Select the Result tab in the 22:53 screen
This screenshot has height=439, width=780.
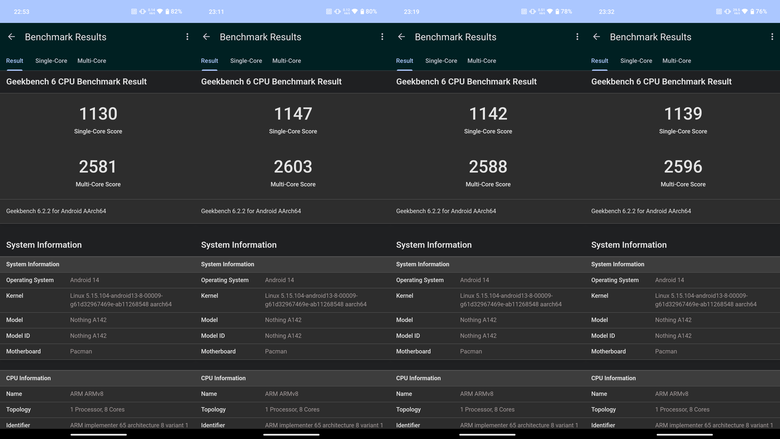pyautogui.click(x=14, y=61)
